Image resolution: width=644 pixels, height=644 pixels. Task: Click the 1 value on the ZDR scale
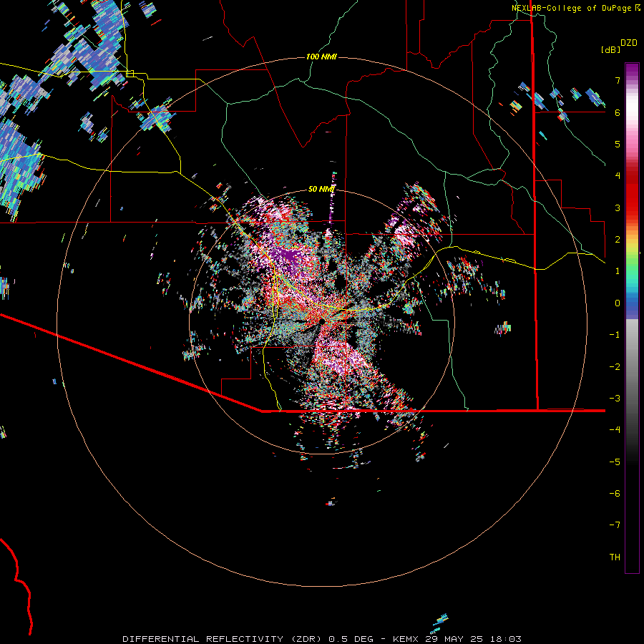(618, 271)
